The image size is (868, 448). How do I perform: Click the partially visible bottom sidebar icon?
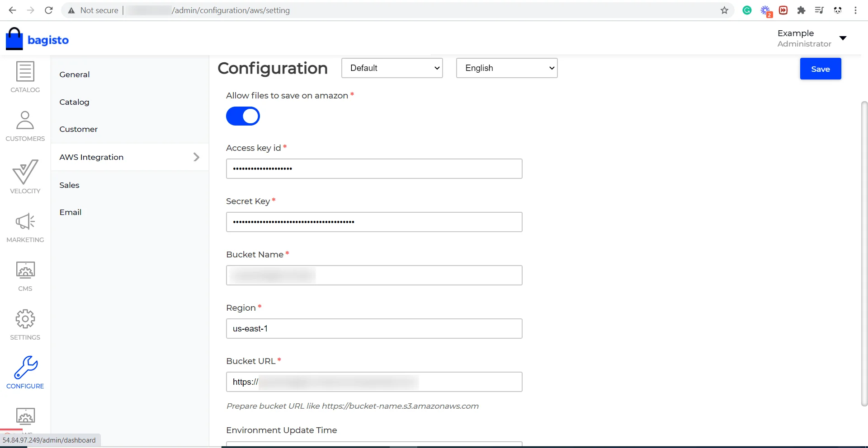click(x=25, y=416)
